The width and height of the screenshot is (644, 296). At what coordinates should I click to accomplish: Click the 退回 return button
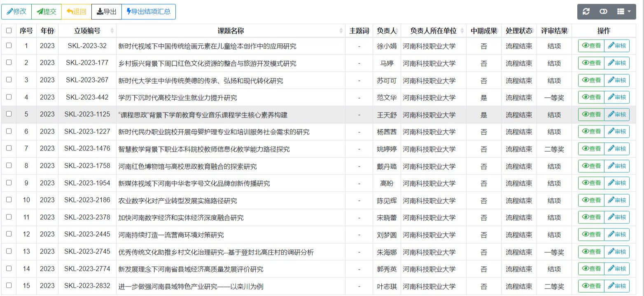76,12
